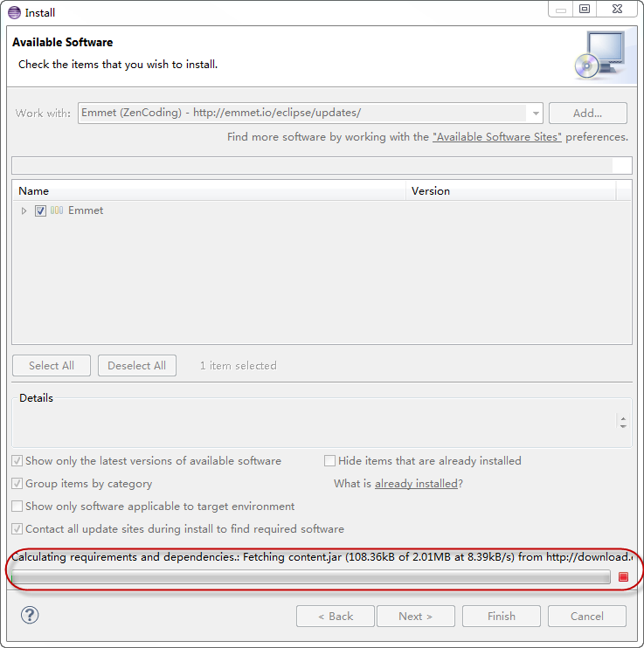Viewport: 644px width, 648px height.
Task: Click the '1 item selected' text
Action: [239, 366]
